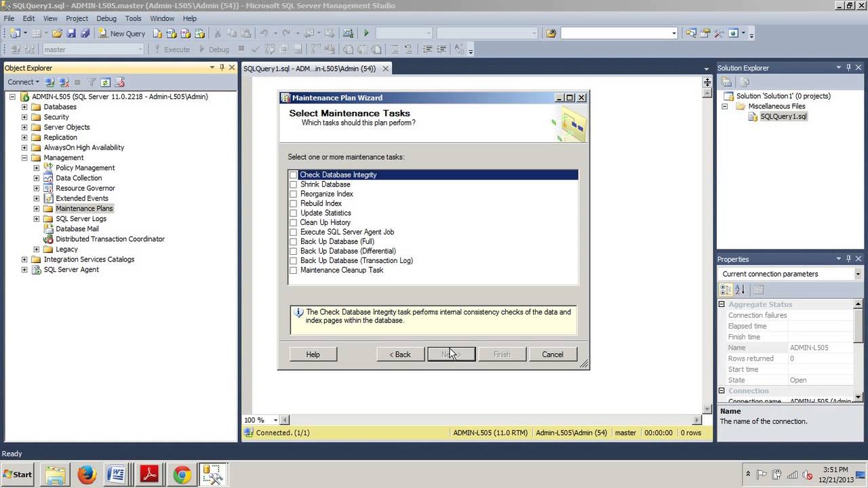Click the Activity Monitor icon in main toolbar
Viewport: 868px width, 488px height.
pos(348,33)
